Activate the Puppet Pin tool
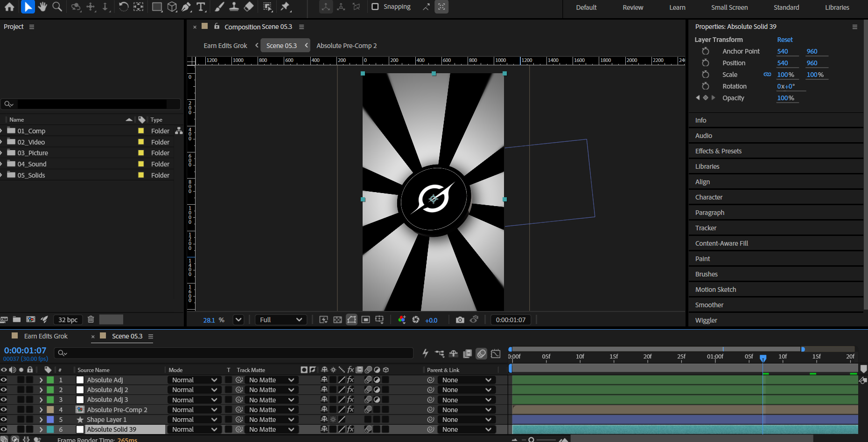 coord(285,7)
